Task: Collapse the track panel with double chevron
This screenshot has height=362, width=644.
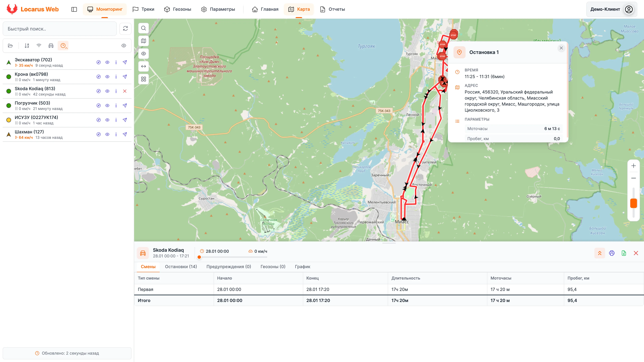Action: pos(600,253)
